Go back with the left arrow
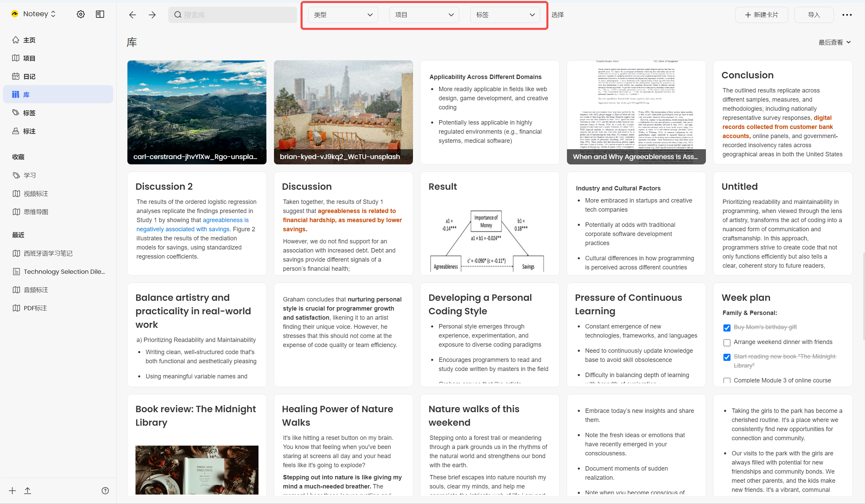Screen dimensions: 865x504 132,15
